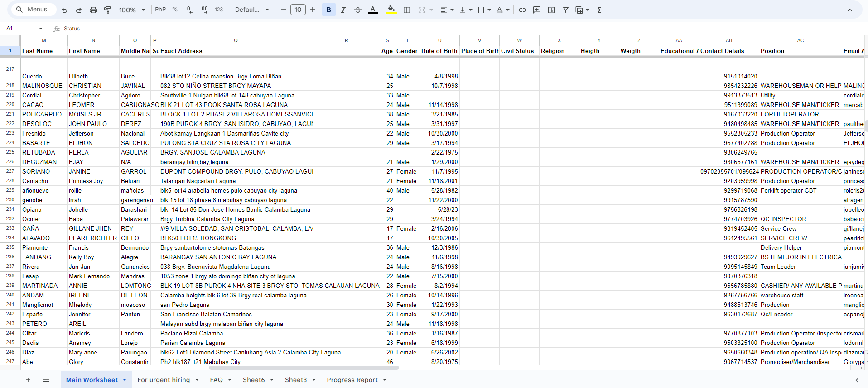Increase decimal places
The height and width of the screenshot is (388, 868).
(204, 10)
